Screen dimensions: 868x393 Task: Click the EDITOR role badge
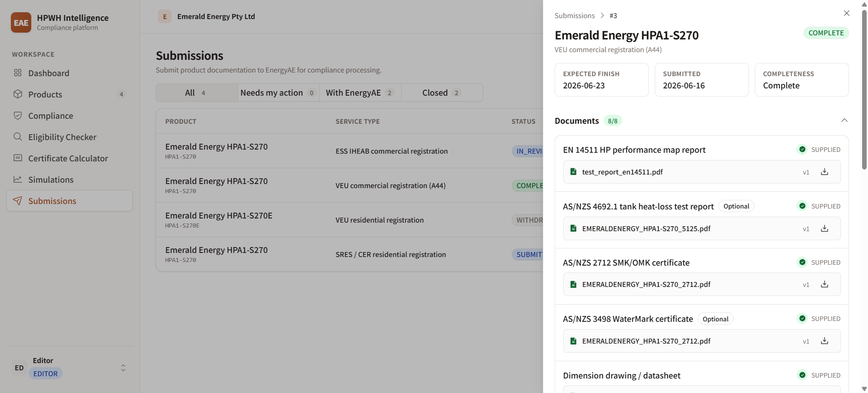click(45, 374)
